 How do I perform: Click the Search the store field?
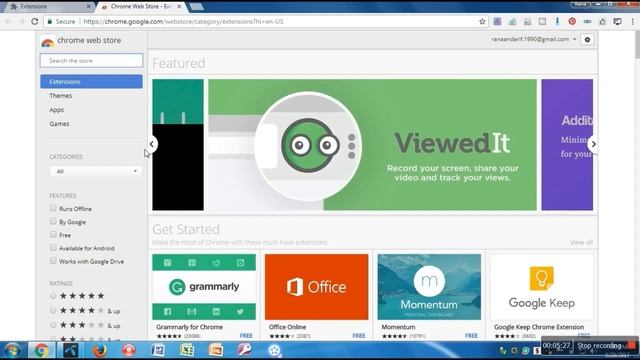(91, 60)
